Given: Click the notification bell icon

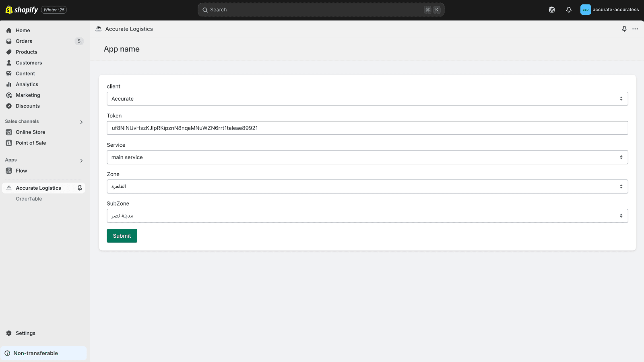Looking at the screenshot, I should (x=568, y=10).
